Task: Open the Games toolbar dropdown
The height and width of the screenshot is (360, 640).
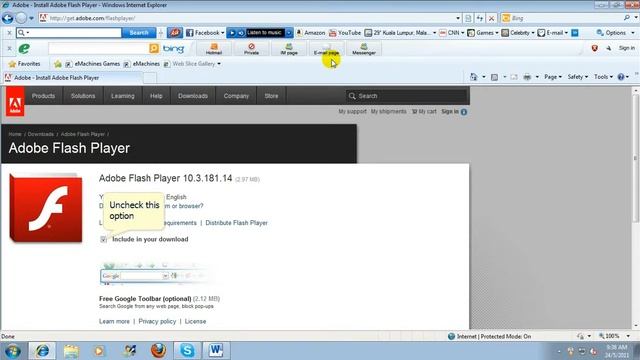Action: click(496, 33)
